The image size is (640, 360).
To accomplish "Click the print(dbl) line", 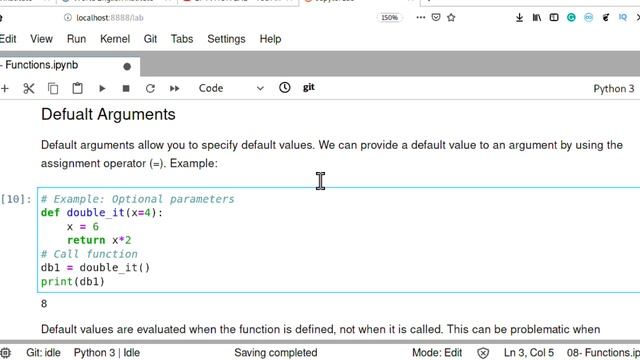I will [73, 281].
